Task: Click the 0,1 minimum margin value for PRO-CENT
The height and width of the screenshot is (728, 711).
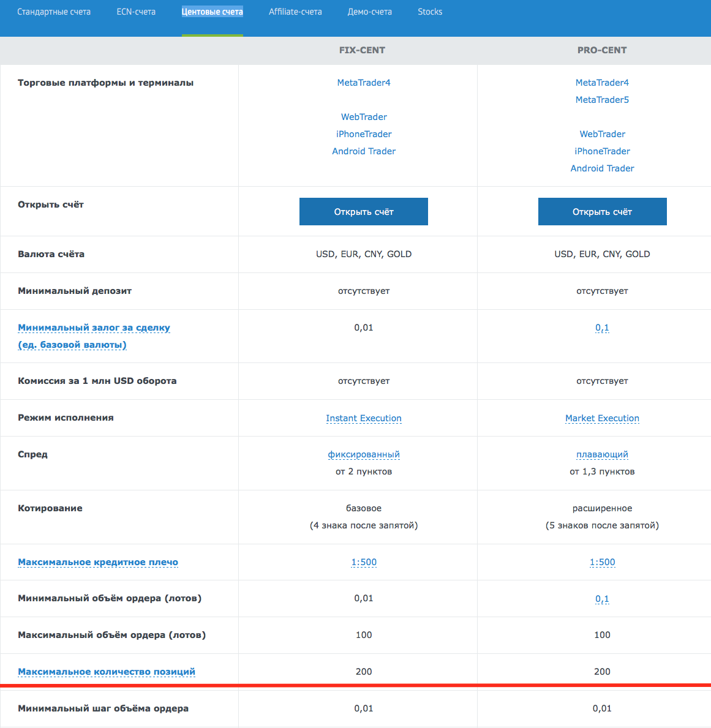Action: click(603, 328)
